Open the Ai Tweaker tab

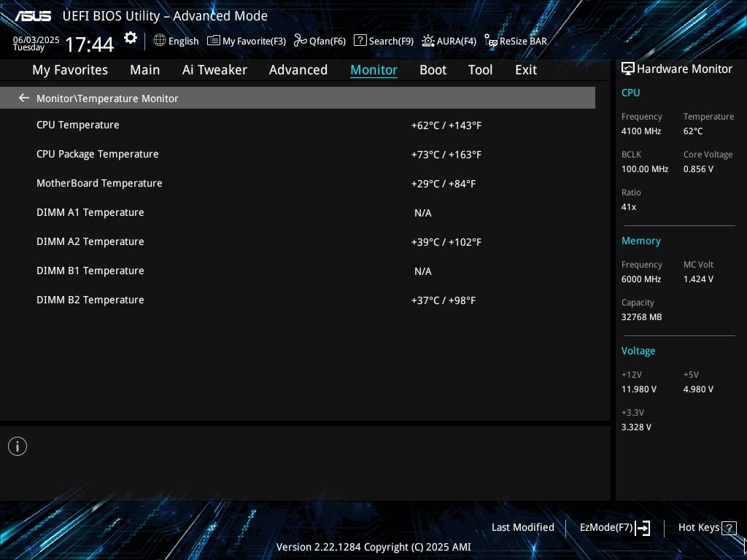214,70
